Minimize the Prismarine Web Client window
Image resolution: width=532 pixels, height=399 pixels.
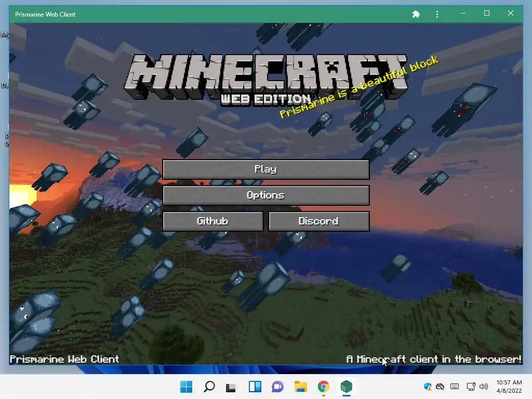pos(463,13)
